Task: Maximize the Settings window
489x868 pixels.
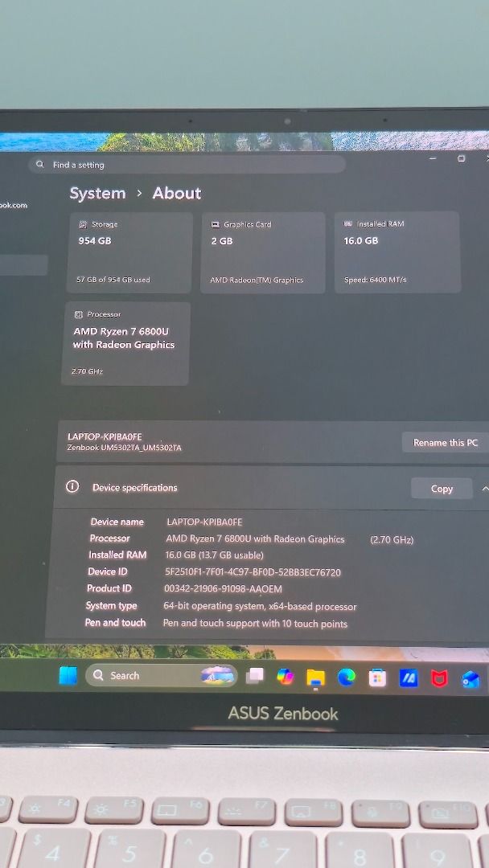Action: pyautogui.click(x=462, y=158)
